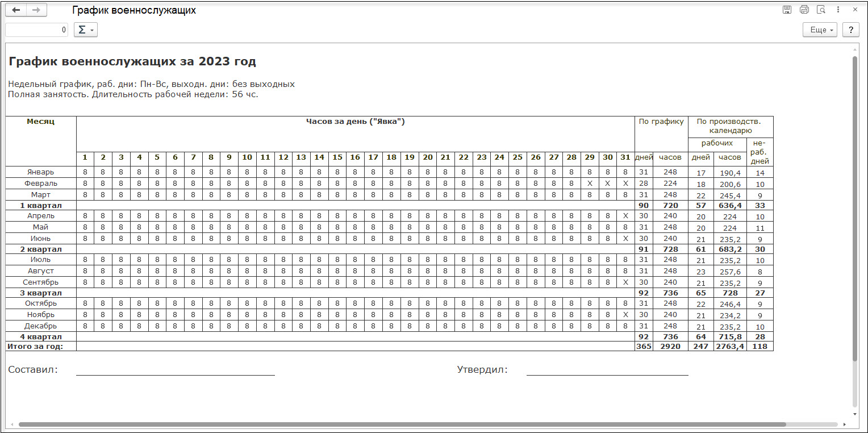Click the numeric field showing 0
The width and height of the screenshot is (868, 433).
click(37, 30)
